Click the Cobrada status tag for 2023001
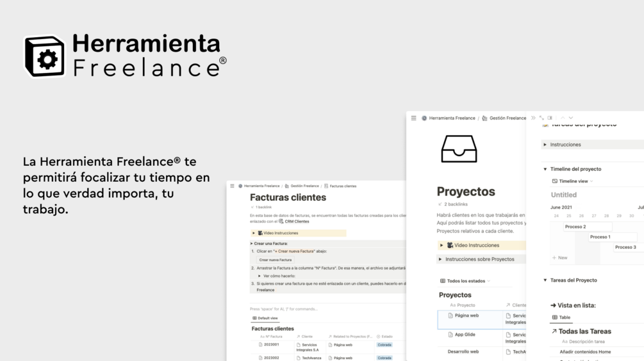 pyautogui.click(x=384, y=344)
